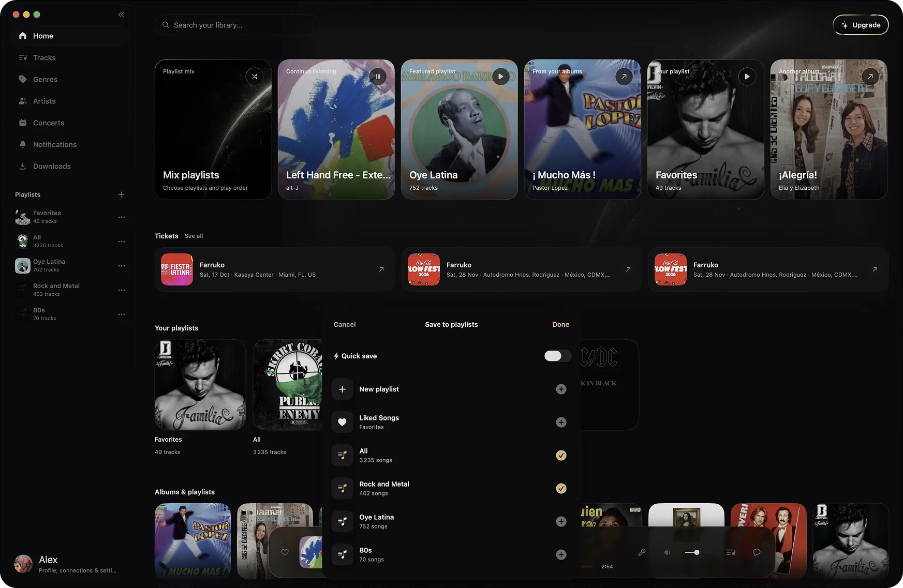Screen dimensions: 903x588
Task: Open the Artists page
Action: tap(70, 101)
